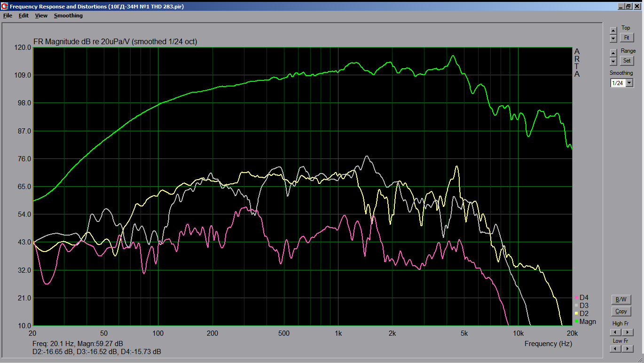Open the File menu
644x363 pixels.
tap(8, 16)
